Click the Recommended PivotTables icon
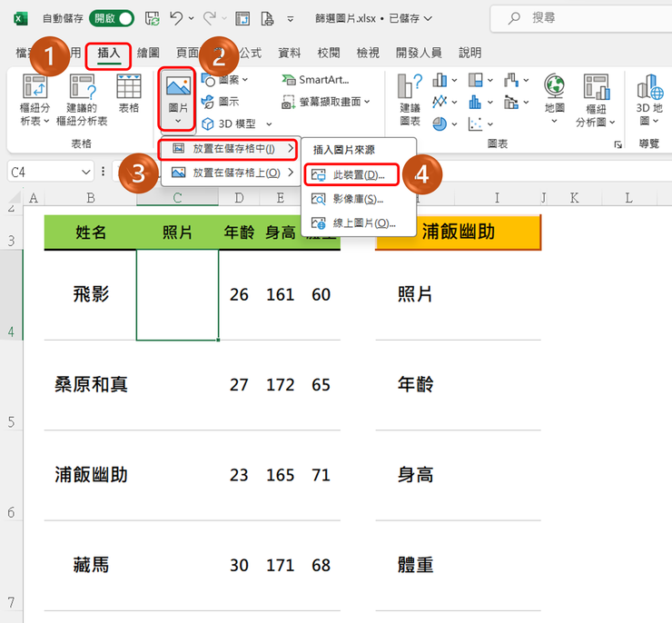Screen dimensions: 672x623 point(82,99)
